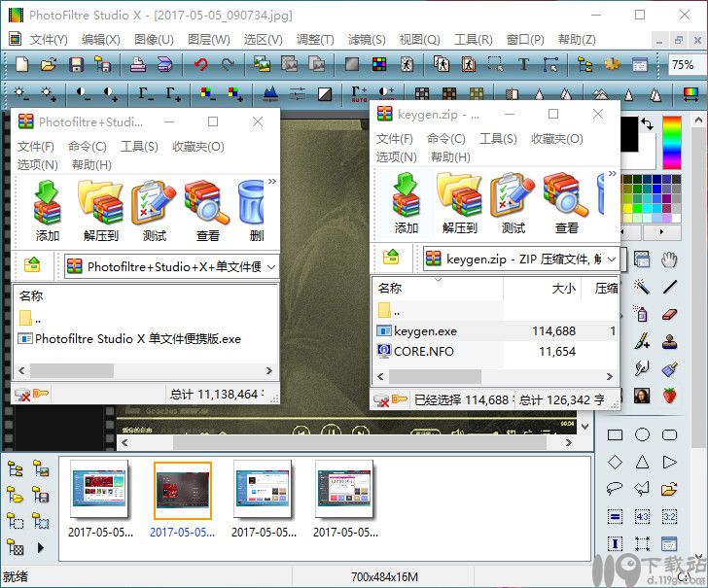Click the Text T tool icon
Screen dimensions: 708x588
click(x=523, y=64)
